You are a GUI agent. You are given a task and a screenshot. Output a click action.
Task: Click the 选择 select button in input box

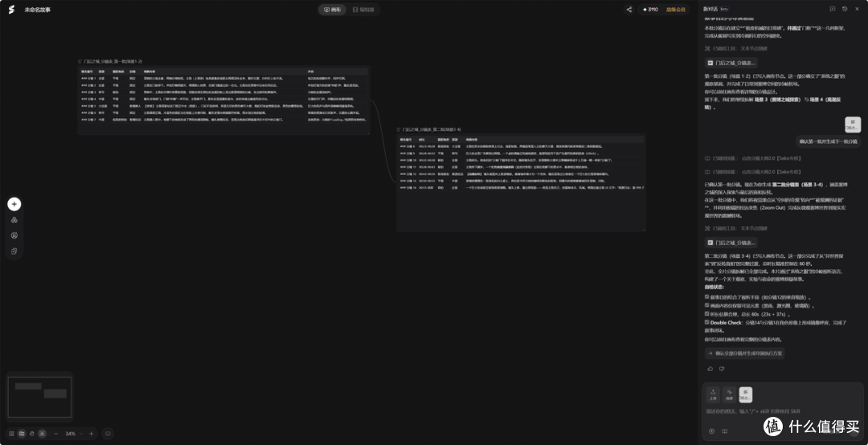729,394
